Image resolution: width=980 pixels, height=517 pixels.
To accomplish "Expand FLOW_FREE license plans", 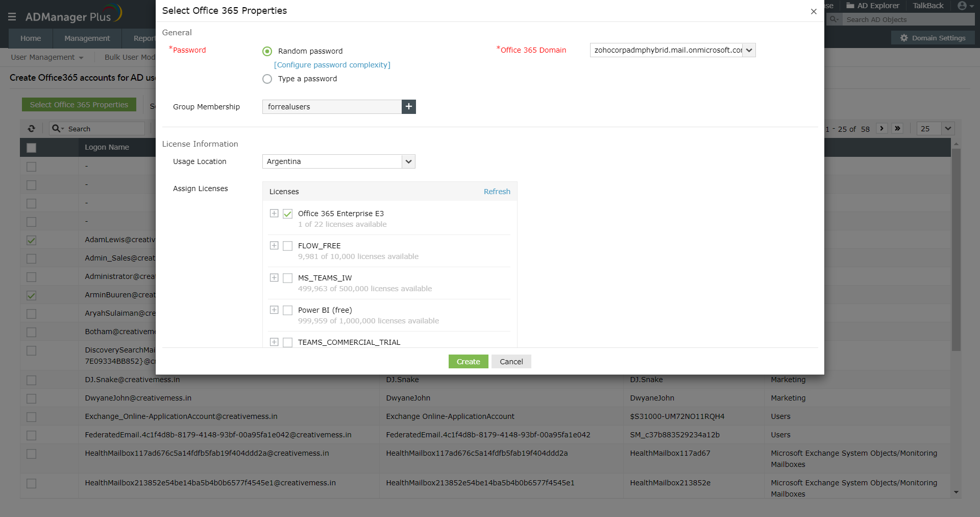I will click(274, 245).
